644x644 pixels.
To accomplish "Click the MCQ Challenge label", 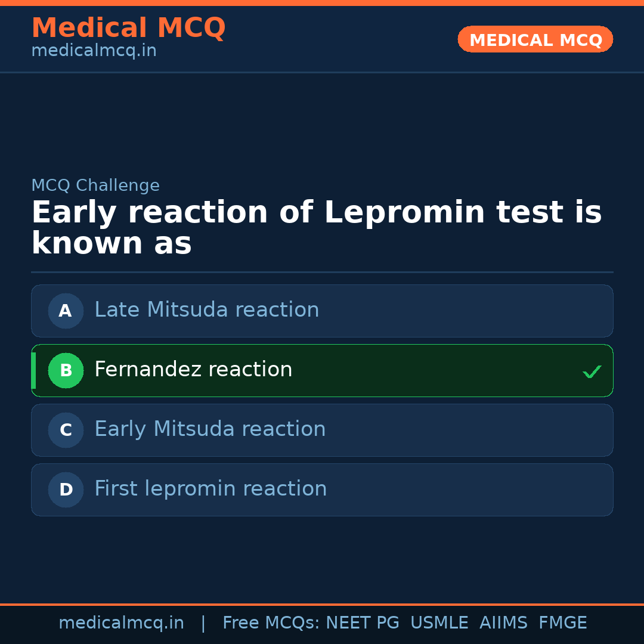I will tap(95, 185).
